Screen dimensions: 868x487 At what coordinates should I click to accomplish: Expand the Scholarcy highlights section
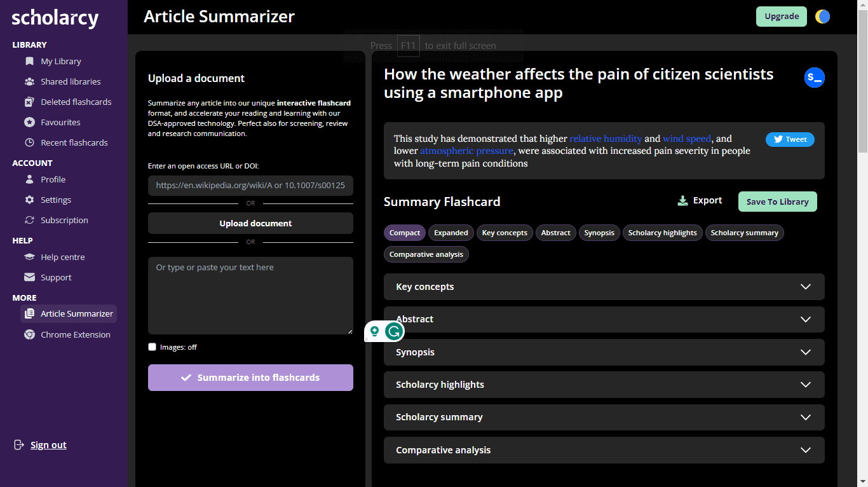[x=604, y=385]
